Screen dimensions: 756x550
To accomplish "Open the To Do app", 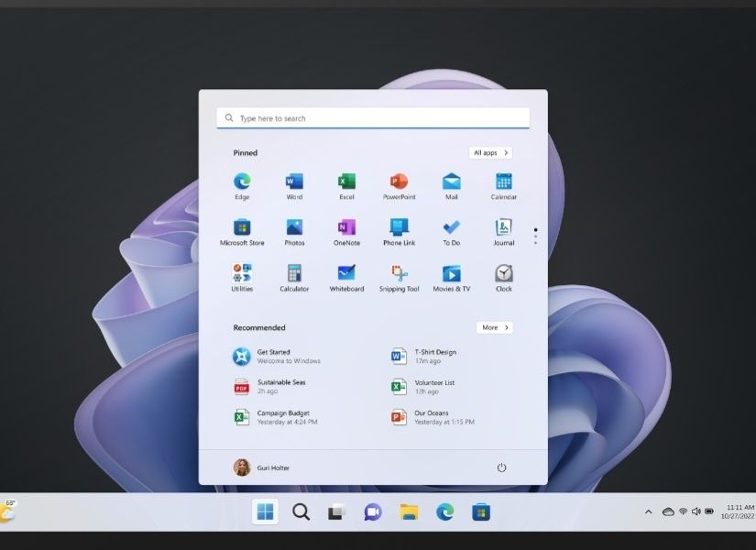I will (451, 232).
